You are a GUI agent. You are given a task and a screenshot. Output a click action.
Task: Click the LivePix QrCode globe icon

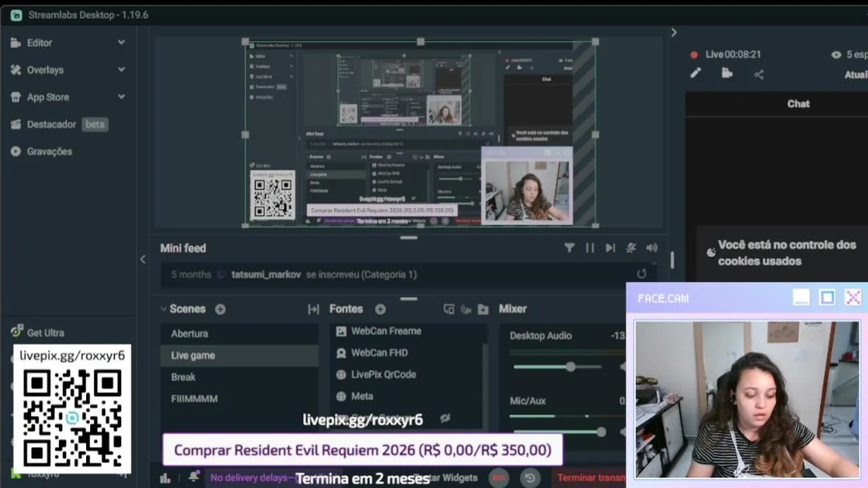(x=341, y=374)
